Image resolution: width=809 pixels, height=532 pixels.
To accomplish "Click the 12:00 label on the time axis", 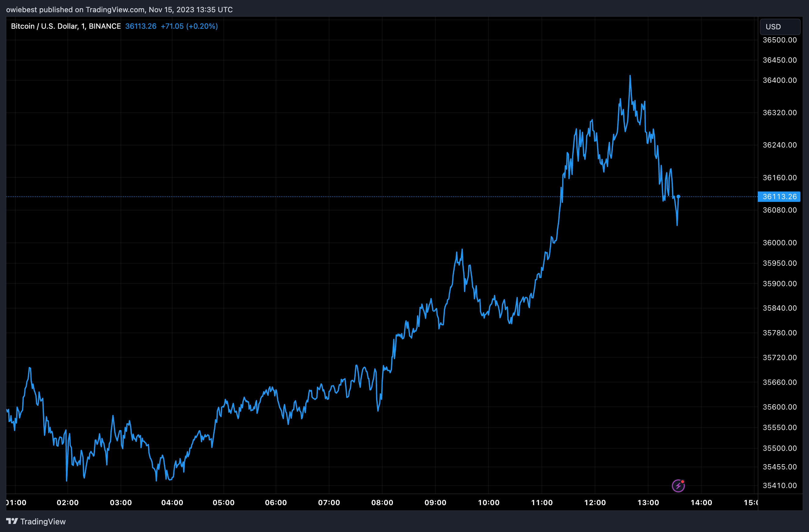I will [595, 502].
